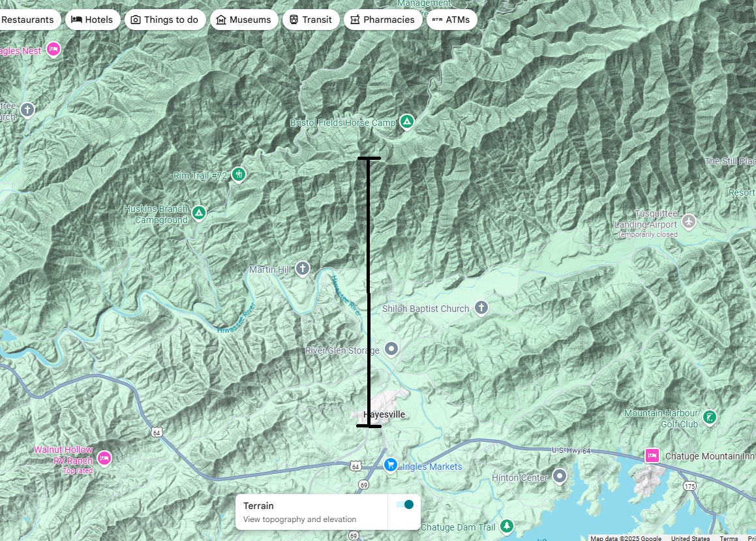Select the Museums category chip

pos(243,20)
